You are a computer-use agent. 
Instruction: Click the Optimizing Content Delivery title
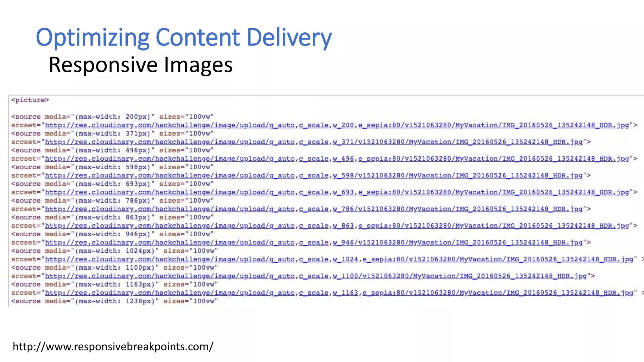coord(184,38)
